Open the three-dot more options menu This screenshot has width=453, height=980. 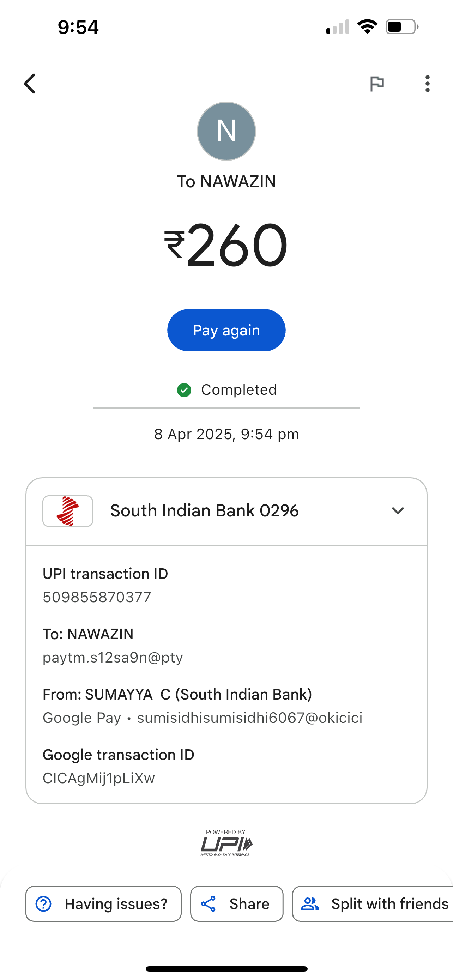428,84
